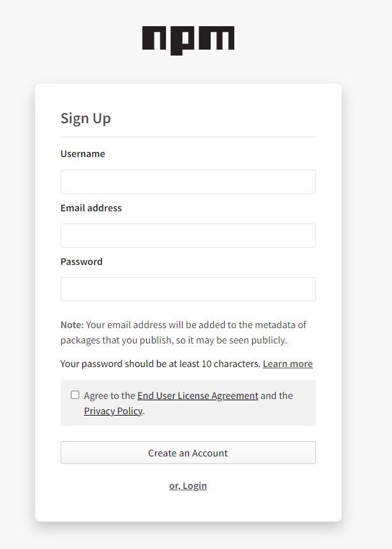Follow the Learn more password link

pos(287,364)
